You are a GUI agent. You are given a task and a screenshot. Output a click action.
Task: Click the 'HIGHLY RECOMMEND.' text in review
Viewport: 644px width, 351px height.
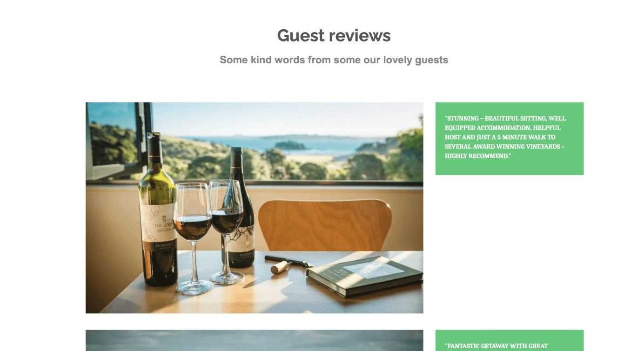[x=478, y=156]
